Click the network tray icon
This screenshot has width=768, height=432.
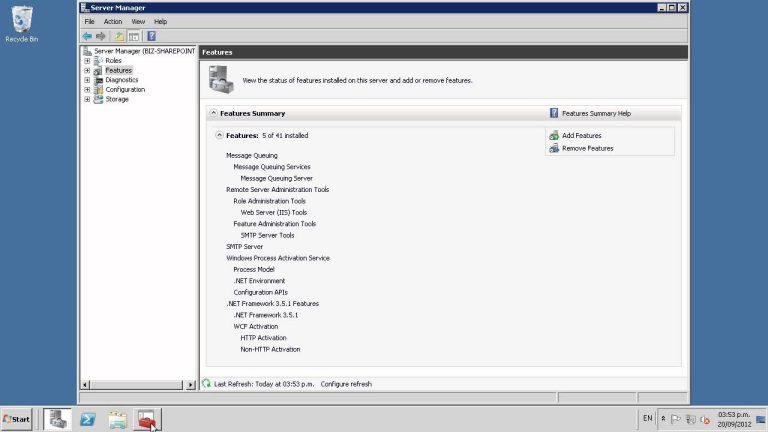(691, 419)
